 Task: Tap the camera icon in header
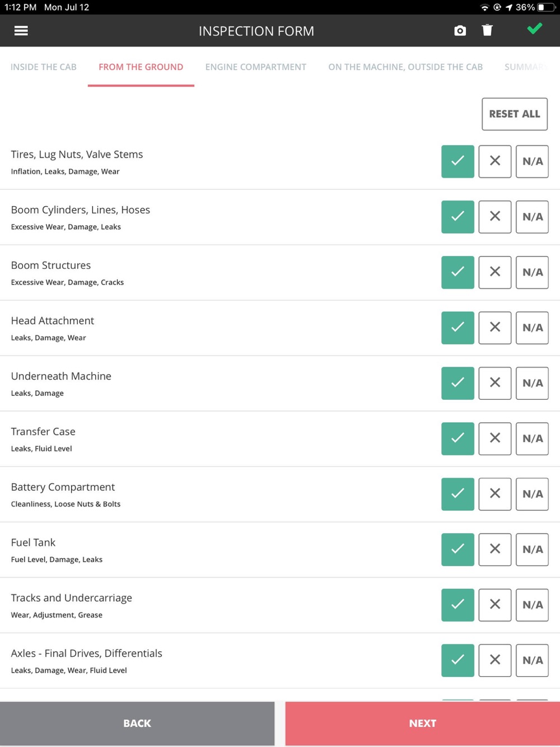tap(460, 31)
